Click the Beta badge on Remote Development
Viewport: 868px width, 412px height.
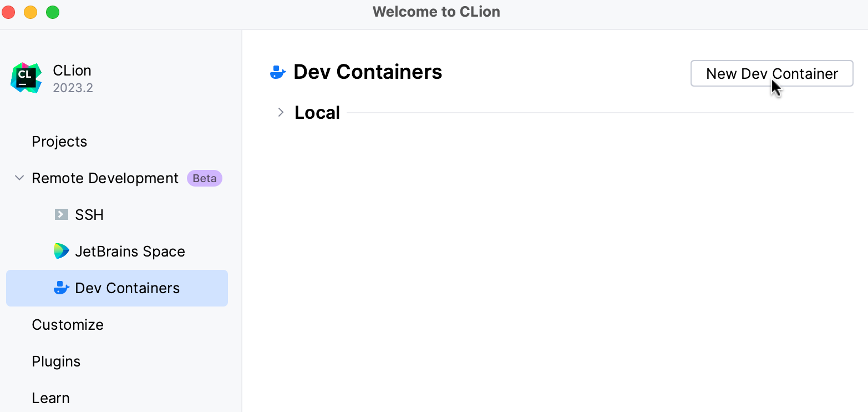(x=204, y=178)
